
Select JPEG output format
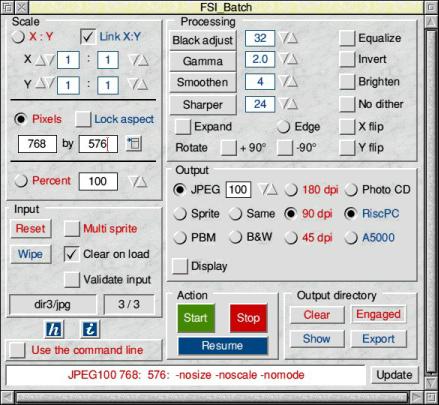click(180, 190)
